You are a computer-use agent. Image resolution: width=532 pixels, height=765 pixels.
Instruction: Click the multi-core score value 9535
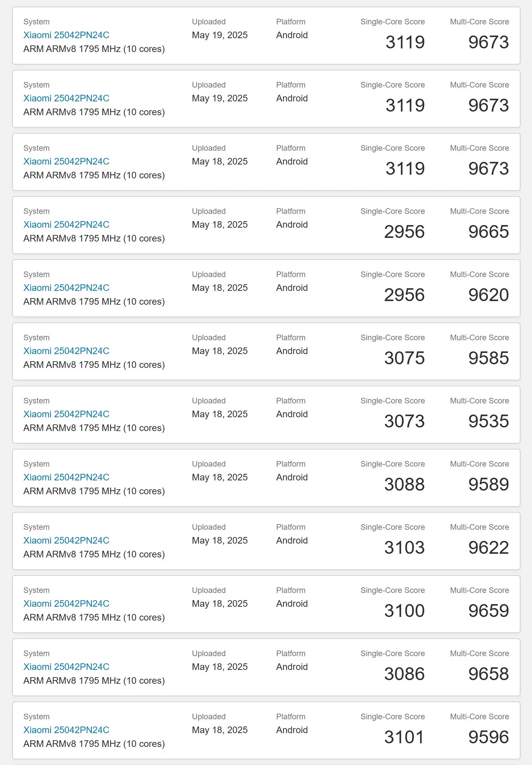click(488, 421)
